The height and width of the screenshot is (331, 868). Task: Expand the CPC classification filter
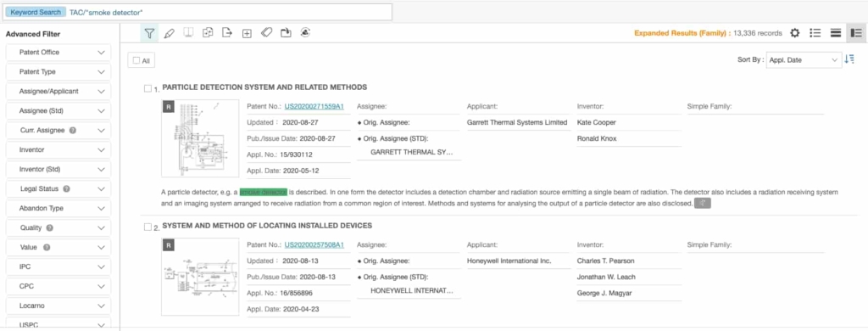tap(58, 286)
